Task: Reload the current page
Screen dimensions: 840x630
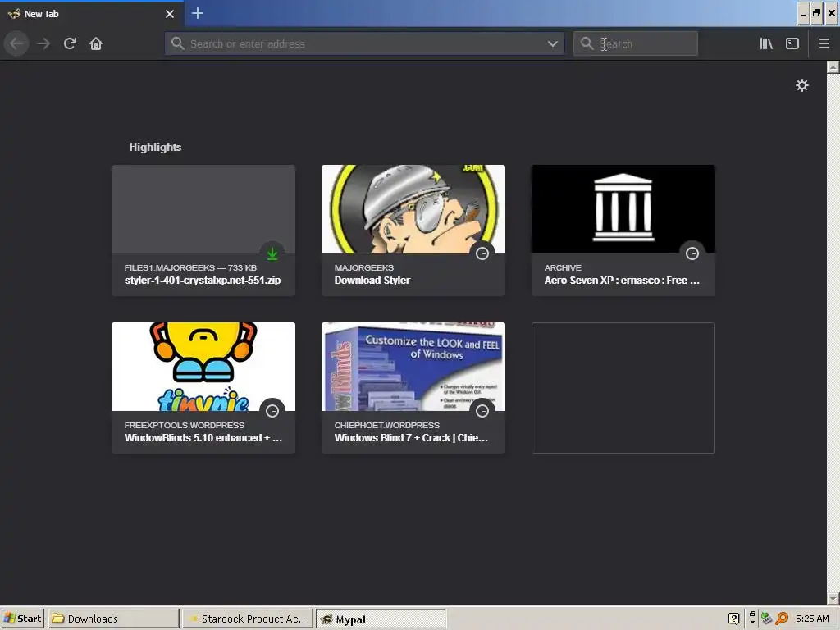Action: click(x=70, y=43)
